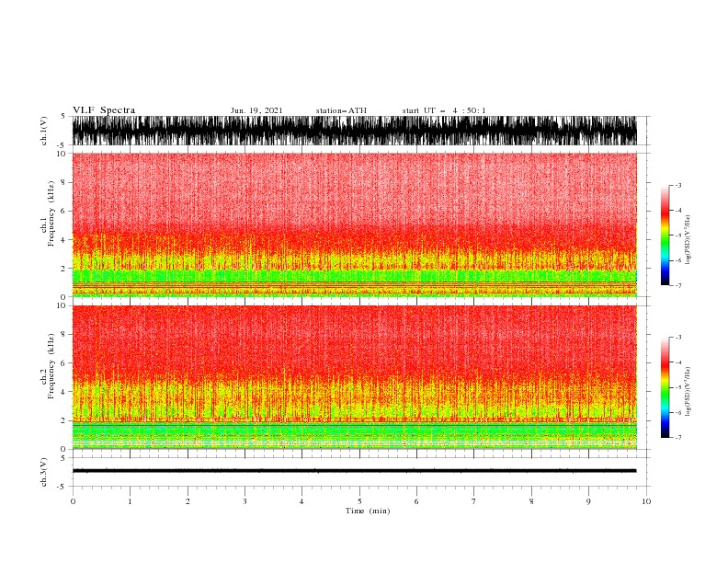The width and height of the screenshot is (728, 563).
Task: Click the "ch.2 Frequency (kHz)" axis label
Action: (48, 366)
